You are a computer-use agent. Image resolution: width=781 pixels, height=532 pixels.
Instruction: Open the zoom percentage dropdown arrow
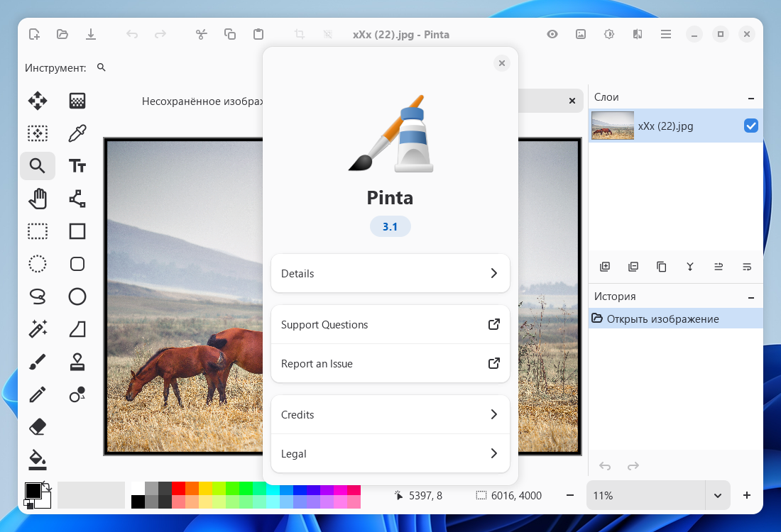pyautogui.click(x=717, y=495)
